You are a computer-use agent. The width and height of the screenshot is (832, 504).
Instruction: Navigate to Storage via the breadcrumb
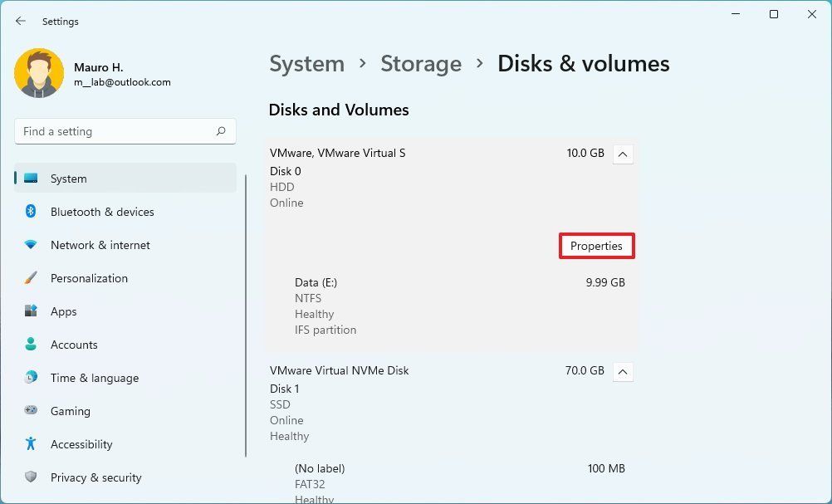(x=421, y=63)
